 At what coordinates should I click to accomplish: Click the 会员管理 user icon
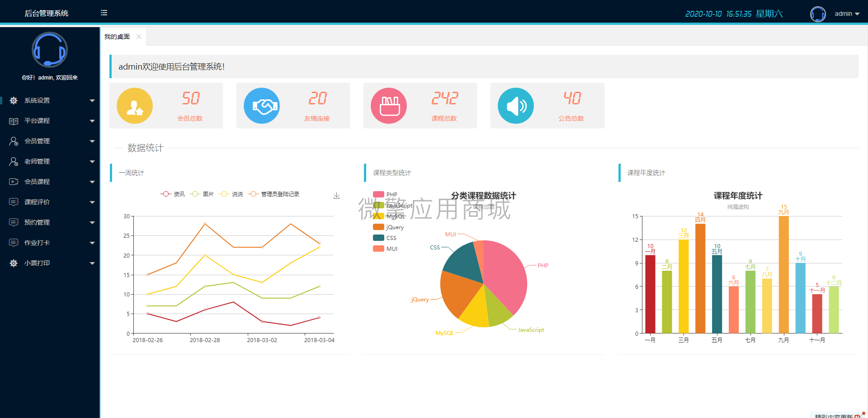click(x=14, y=141)
